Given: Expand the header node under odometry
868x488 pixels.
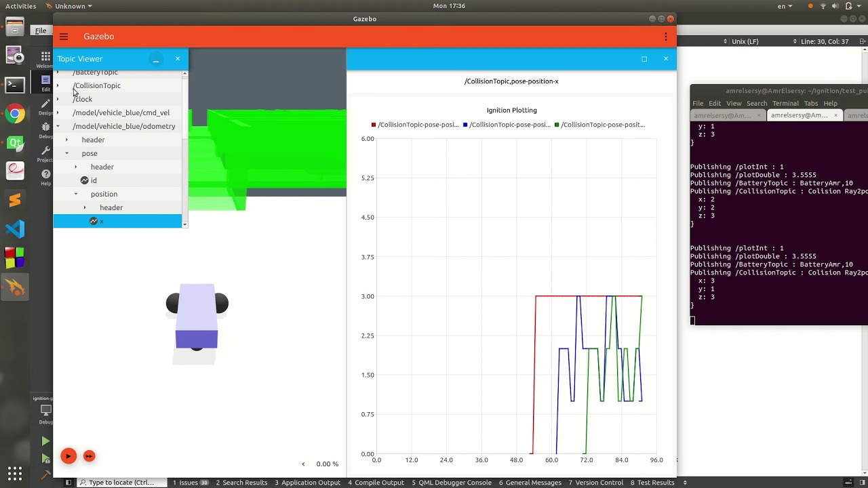Looking at the screenshot, I should 66,140.
